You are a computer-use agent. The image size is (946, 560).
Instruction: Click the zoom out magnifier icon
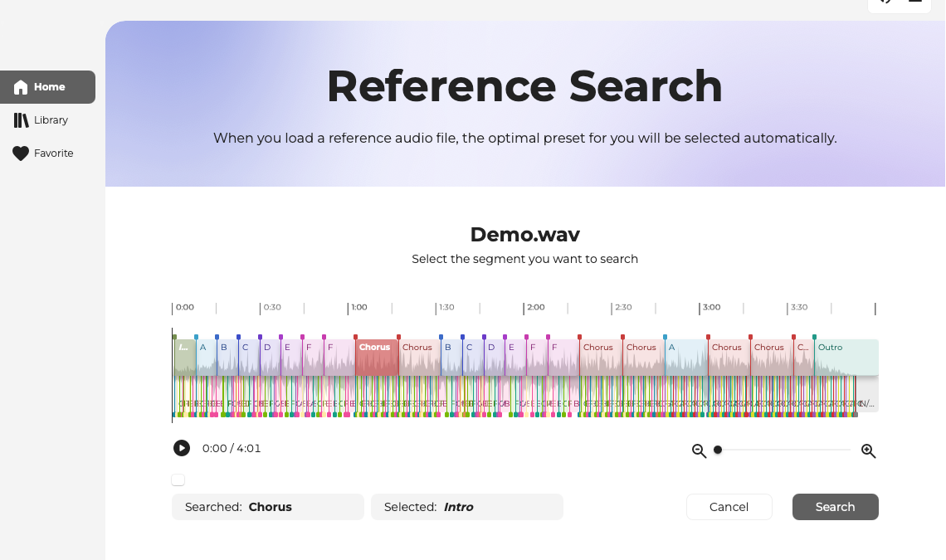pyautogui.click(x=699, y=450)
